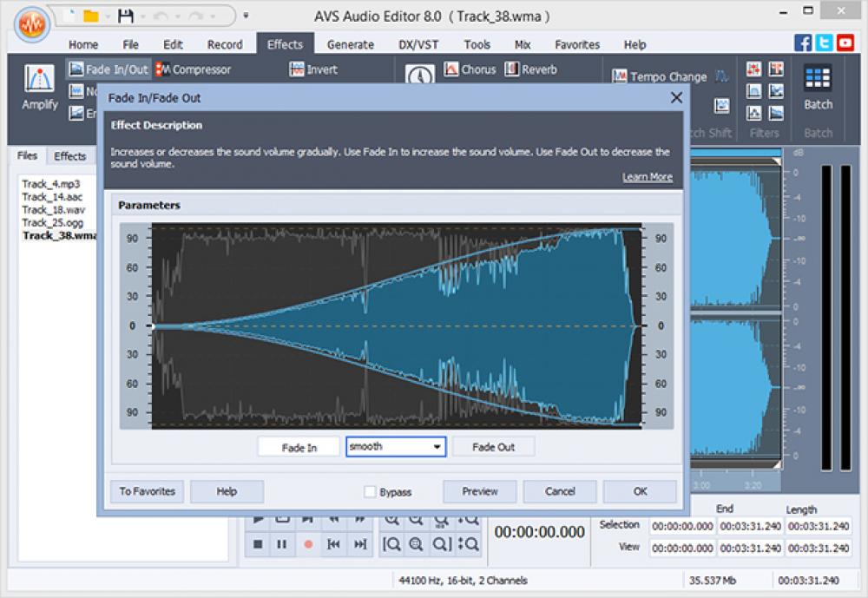Open the Tools ribbon tab

click(x=476, y=44)
